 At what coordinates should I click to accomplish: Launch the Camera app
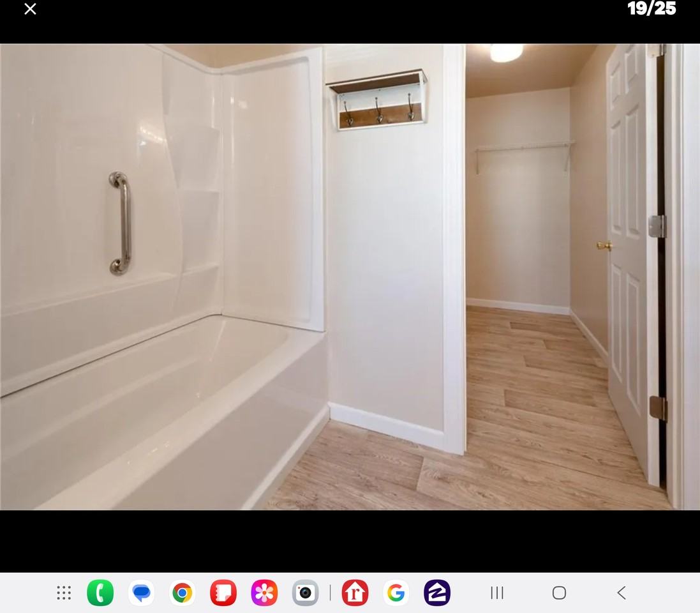coord(305,593)
